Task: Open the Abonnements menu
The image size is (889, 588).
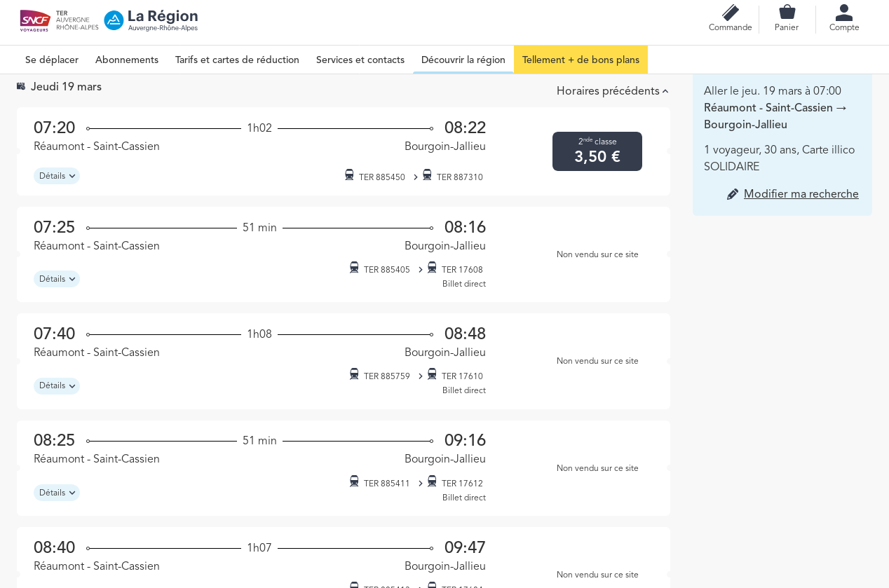Action: [x=127, y=60]
